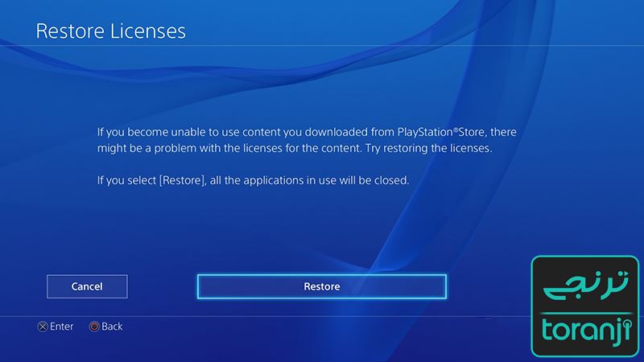This screenshot has width=644, height=362.
Task: Choose the Cancel button
Action: tap(87, 286)
